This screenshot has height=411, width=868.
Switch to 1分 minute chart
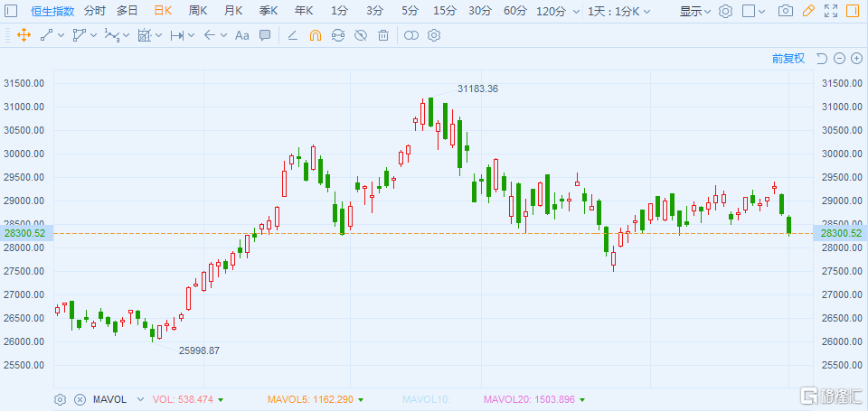coord(339,11)
